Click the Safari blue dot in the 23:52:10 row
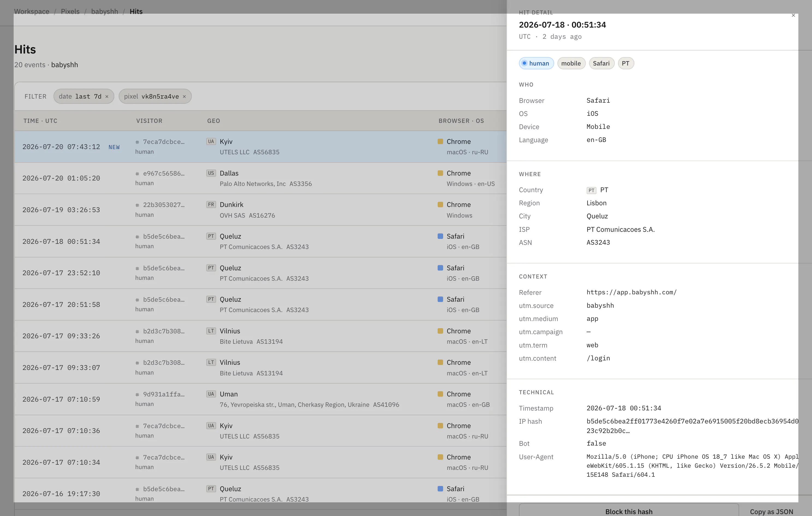 coord(440,268)
